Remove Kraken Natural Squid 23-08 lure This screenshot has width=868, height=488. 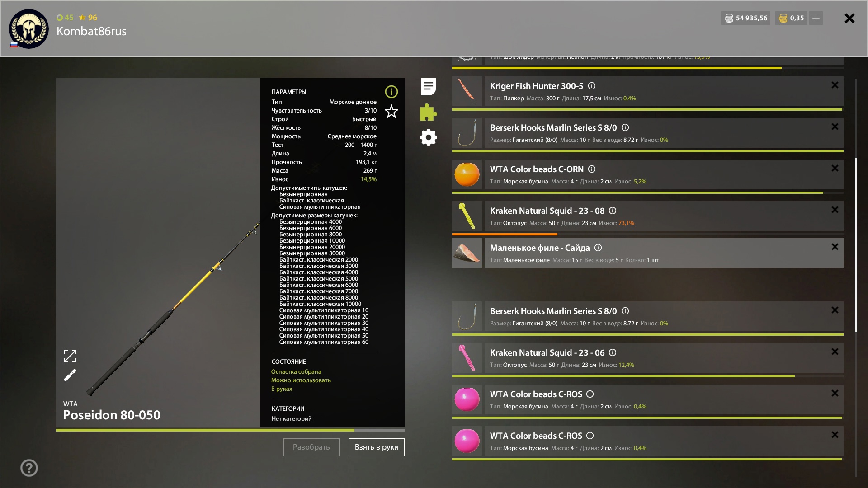pos(835,210)
